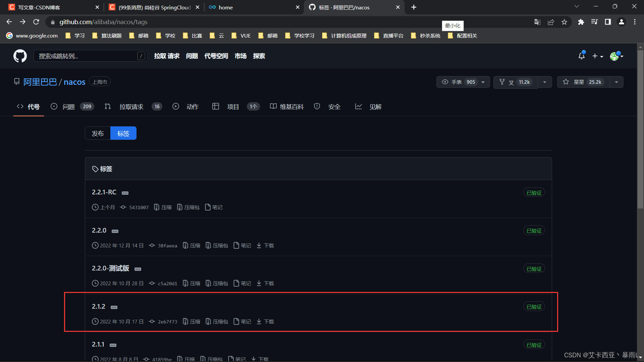Open the VUE bookmark folder

tap(241, 36)
